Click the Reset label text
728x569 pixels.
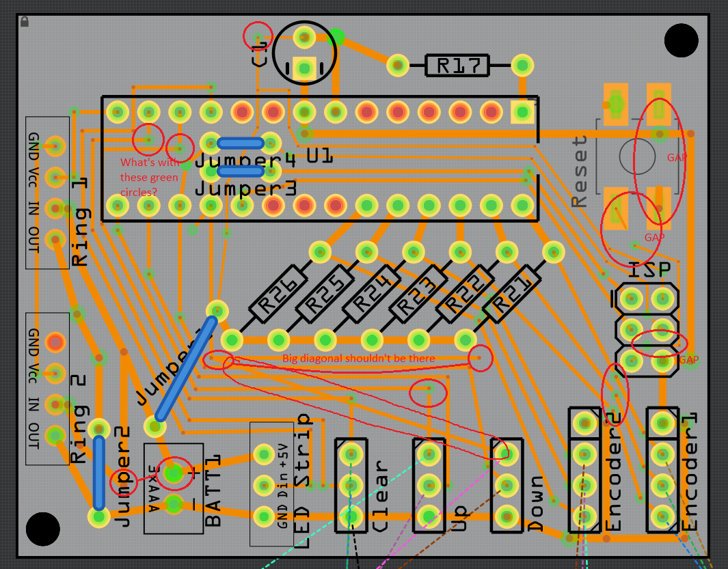pos(580,171)
